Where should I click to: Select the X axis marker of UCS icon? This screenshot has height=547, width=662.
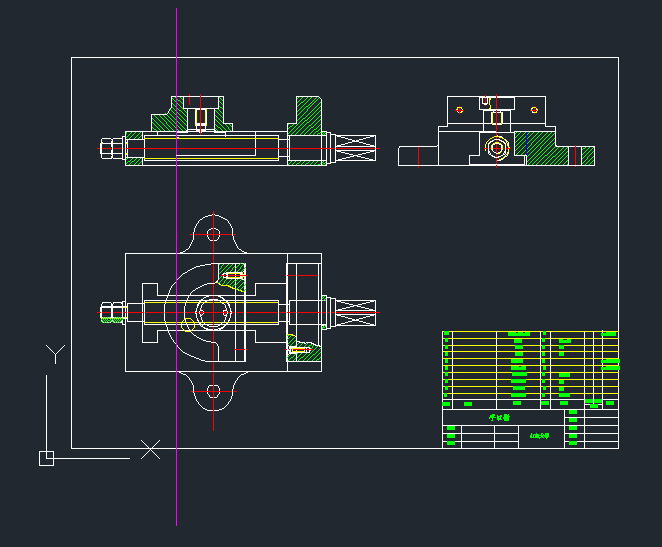coord(150,449)
